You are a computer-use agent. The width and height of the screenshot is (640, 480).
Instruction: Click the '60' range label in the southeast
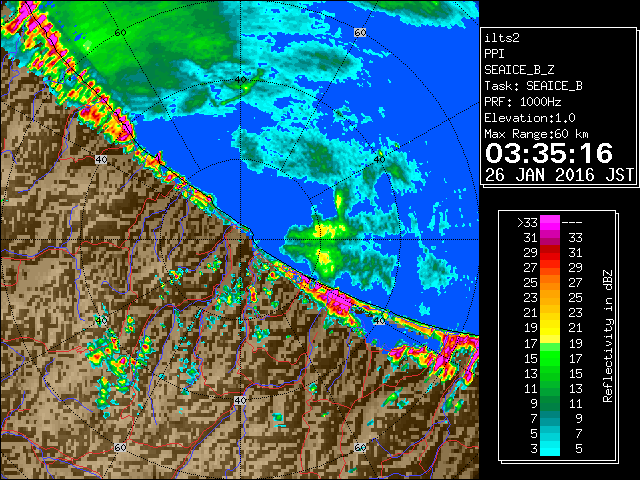click(360, 448)
